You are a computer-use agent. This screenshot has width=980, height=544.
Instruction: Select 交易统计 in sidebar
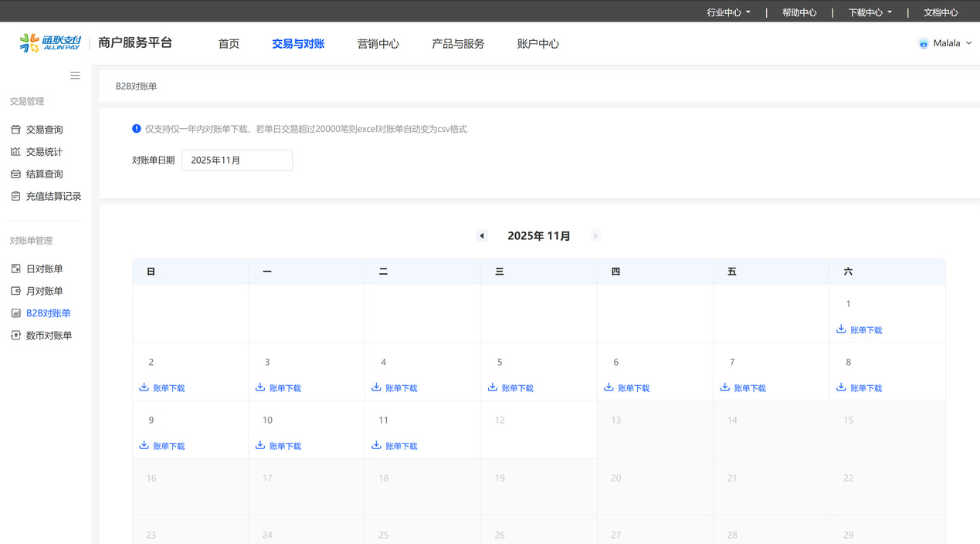[x=45, y=152]
